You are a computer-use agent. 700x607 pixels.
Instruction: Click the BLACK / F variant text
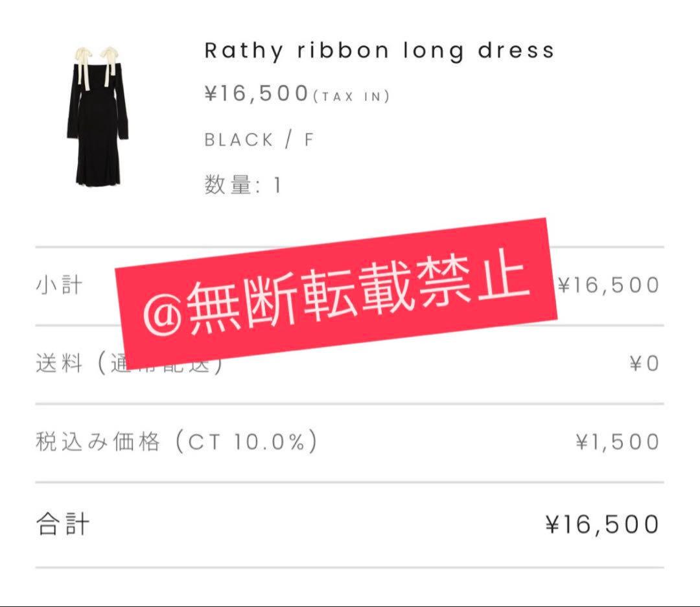(259, 140)
